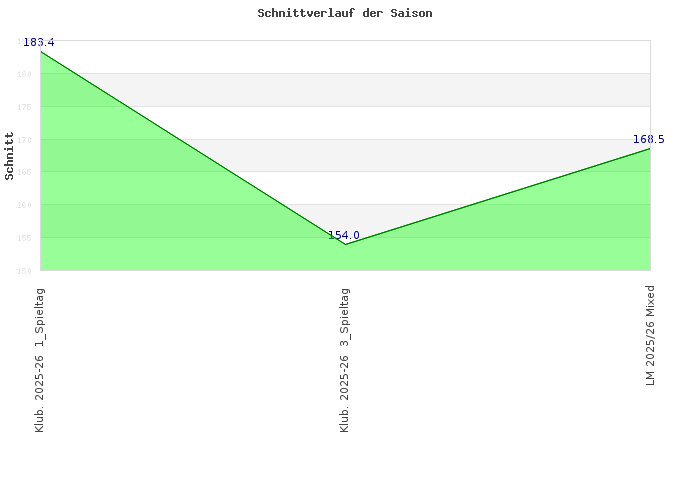Select the 'Klub. 2025-26 1_Spieltag' axis label
The image size is (690, 500).
coord(40,360)
